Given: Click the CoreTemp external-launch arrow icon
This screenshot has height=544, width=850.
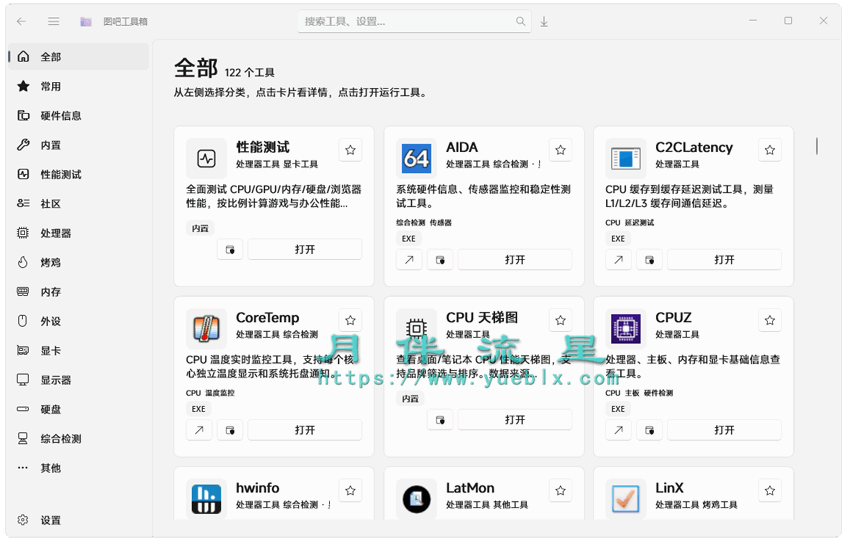Looking at the screenshot, I should pos(199,430).
